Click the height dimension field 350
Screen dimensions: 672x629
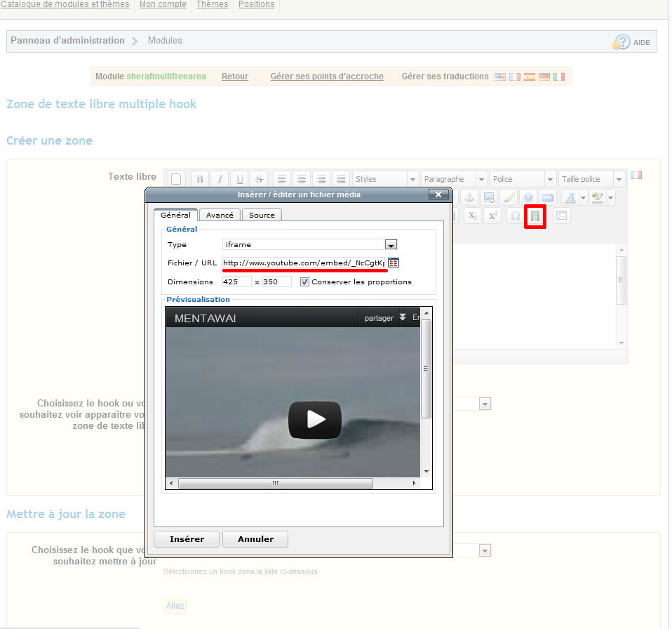(x=277, y=282)
